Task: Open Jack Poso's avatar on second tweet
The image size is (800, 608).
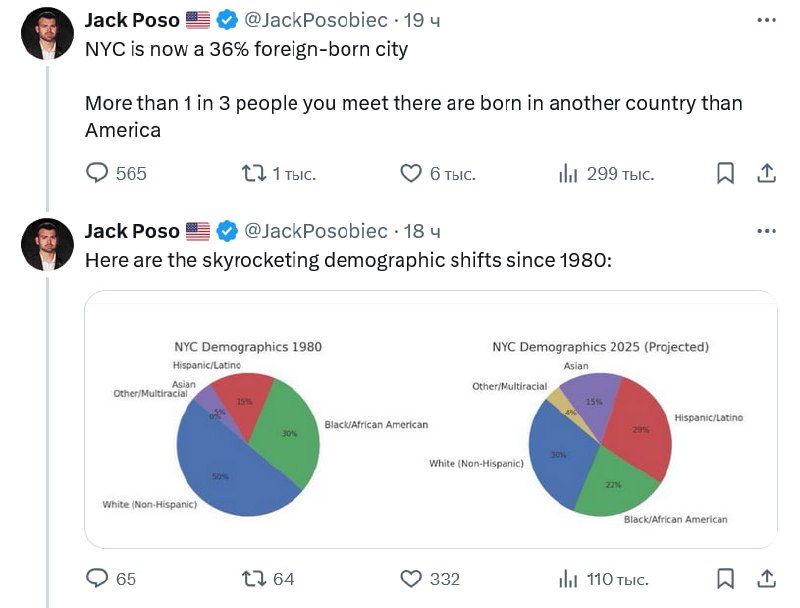Action: [x=47, y=244]
